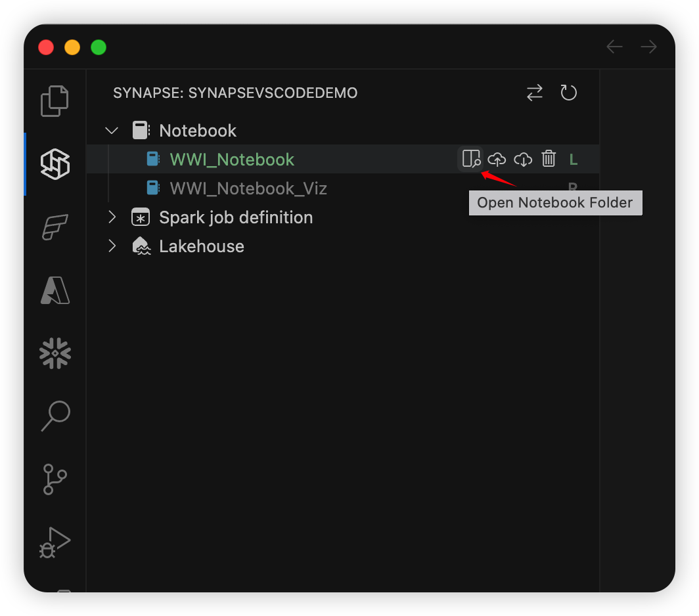
Task: Open the Source Control view
Action: 55,479
